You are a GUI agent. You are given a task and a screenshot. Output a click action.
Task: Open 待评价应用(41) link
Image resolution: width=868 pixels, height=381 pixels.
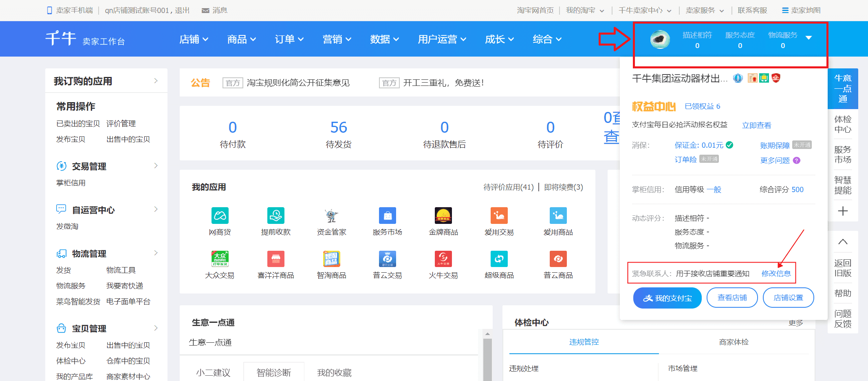[509, 187]
